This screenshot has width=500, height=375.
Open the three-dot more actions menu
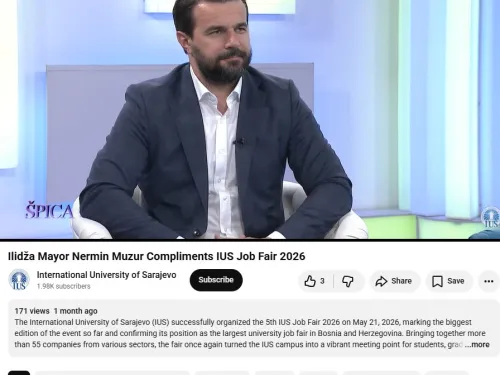click(489, 281)
